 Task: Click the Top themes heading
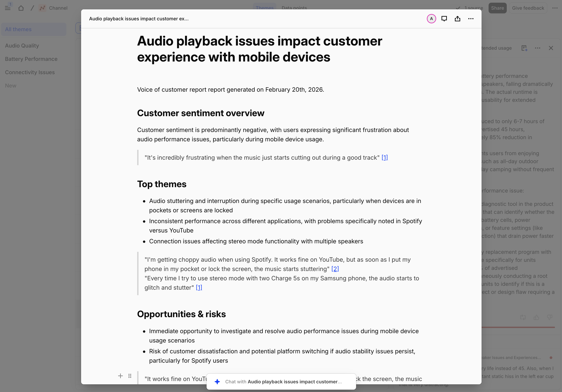point(162,184)
